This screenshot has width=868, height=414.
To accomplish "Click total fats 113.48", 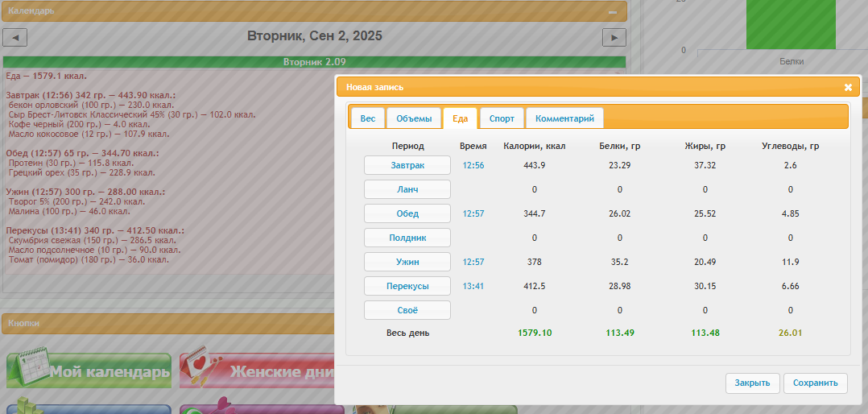I will (705, 333).
